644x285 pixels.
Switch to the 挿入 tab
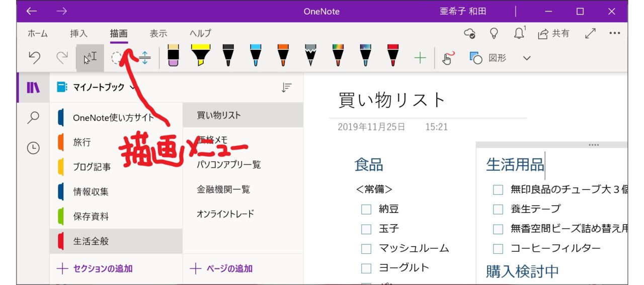(x=78, y=34)
